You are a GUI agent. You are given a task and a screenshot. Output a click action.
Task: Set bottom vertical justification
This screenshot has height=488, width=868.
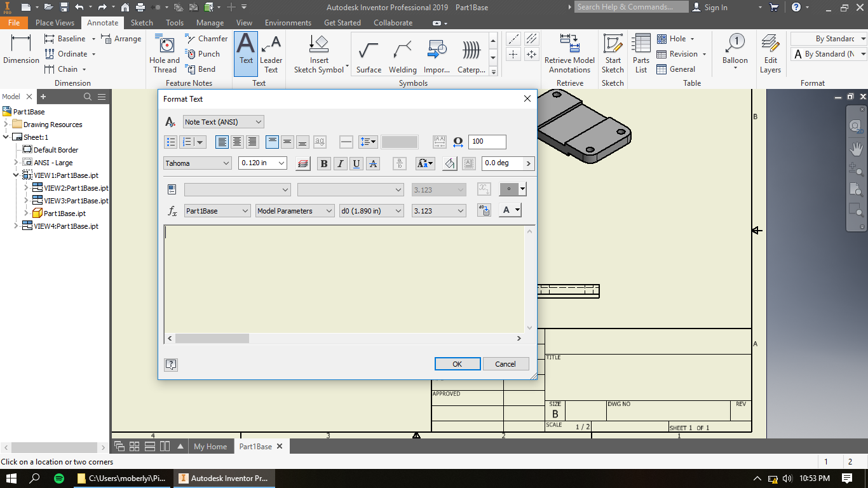(x=302, y=142)
